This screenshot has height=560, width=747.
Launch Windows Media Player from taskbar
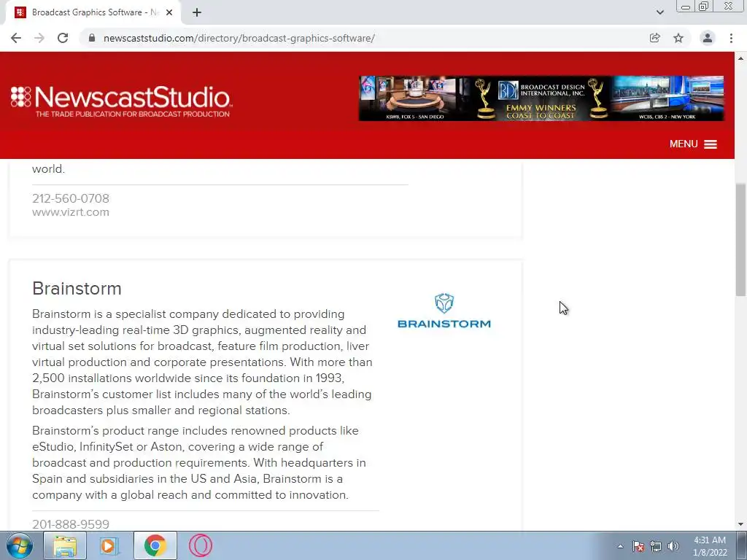click(x=109, y=545)
